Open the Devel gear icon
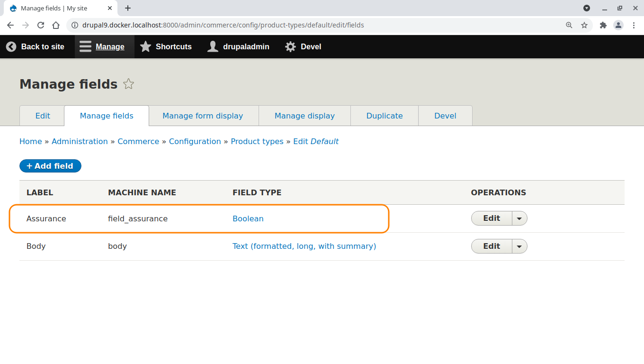Screen dimensions: 644x364 coord(290,46)
